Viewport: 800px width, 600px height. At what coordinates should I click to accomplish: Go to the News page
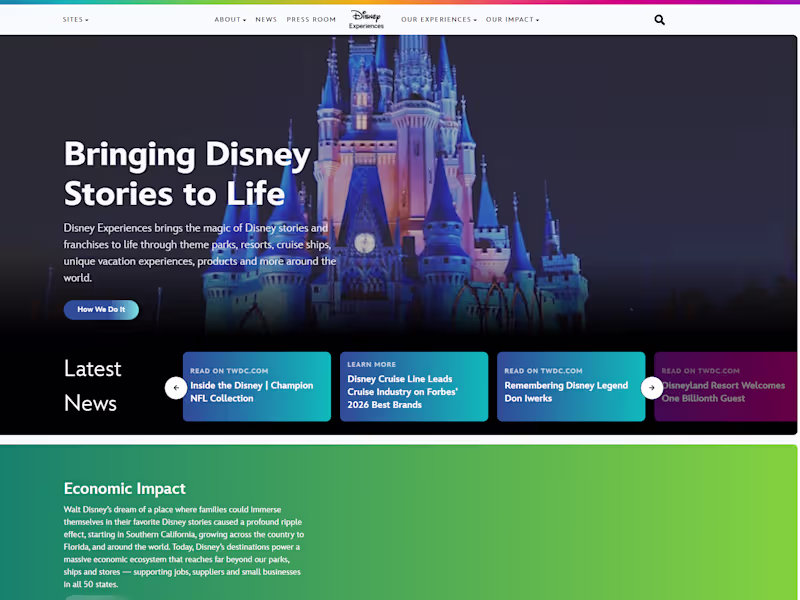click(x=266, y=19)
